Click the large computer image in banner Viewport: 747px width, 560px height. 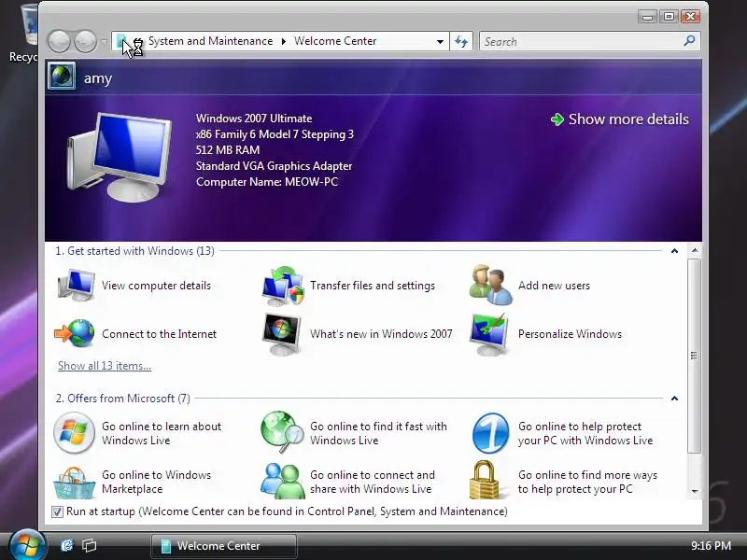pos(119,157)
